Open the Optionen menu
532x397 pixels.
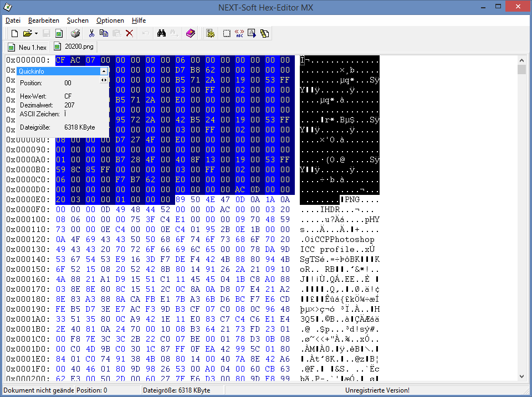[x=110, y=20]
